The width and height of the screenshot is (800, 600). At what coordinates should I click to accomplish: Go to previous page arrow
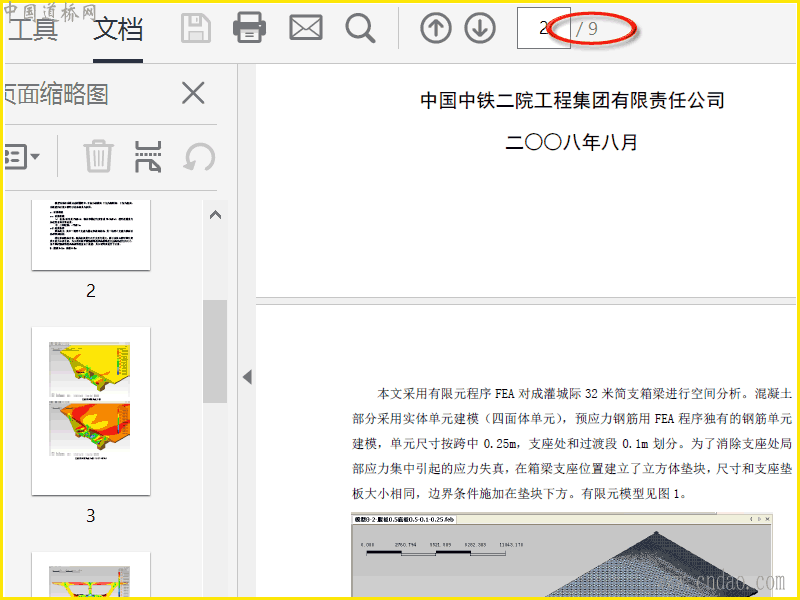tap(436, 28)
